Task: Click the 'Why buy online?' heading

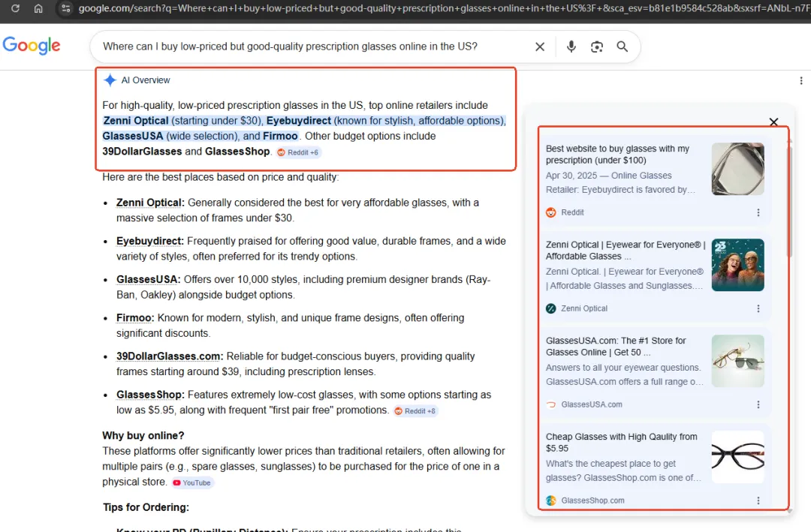Action: coord(143,436)
